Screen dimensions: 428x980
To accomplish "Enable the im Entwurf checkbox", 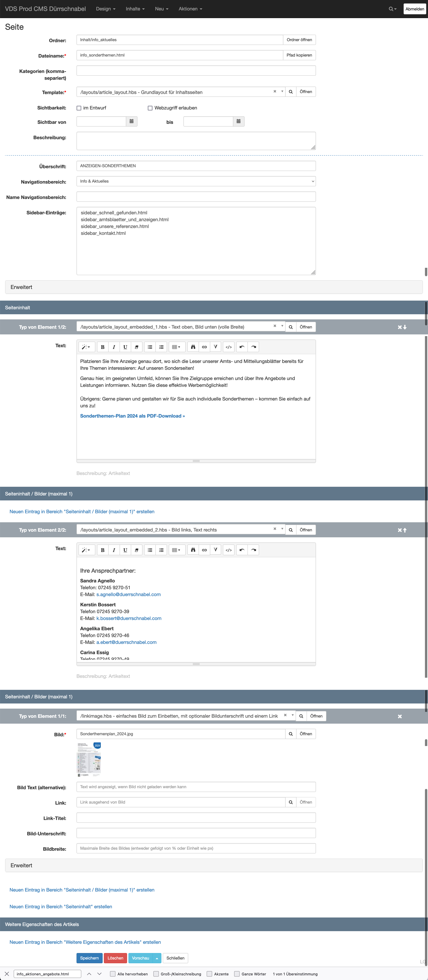I will pyautogui.click(x=79, y=108).
